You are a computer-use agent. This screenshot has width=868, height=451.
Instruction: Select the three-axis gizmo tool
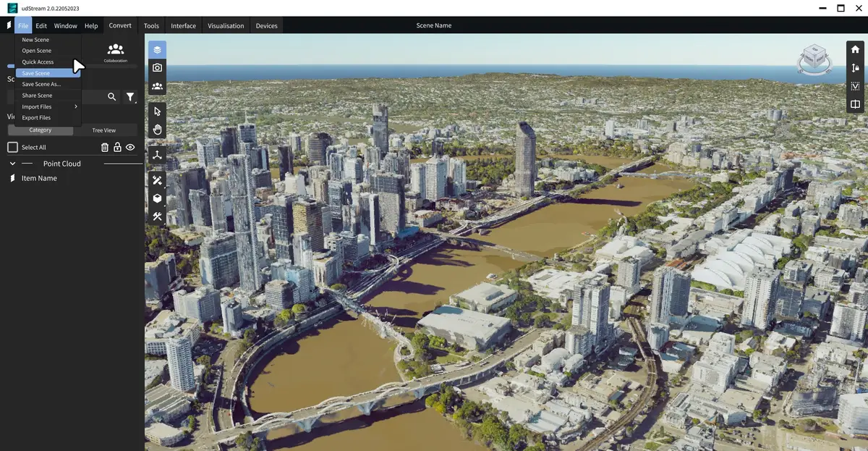pos(157,155)
